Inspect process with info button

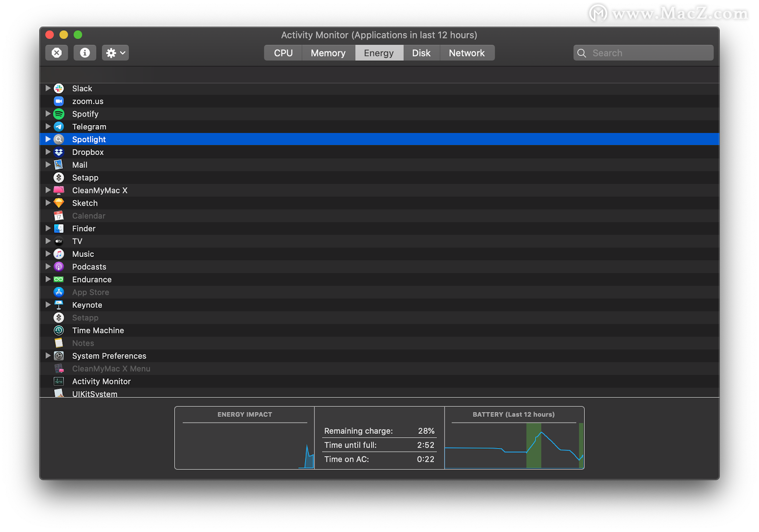pyautogui.click(x=85, y=53)
